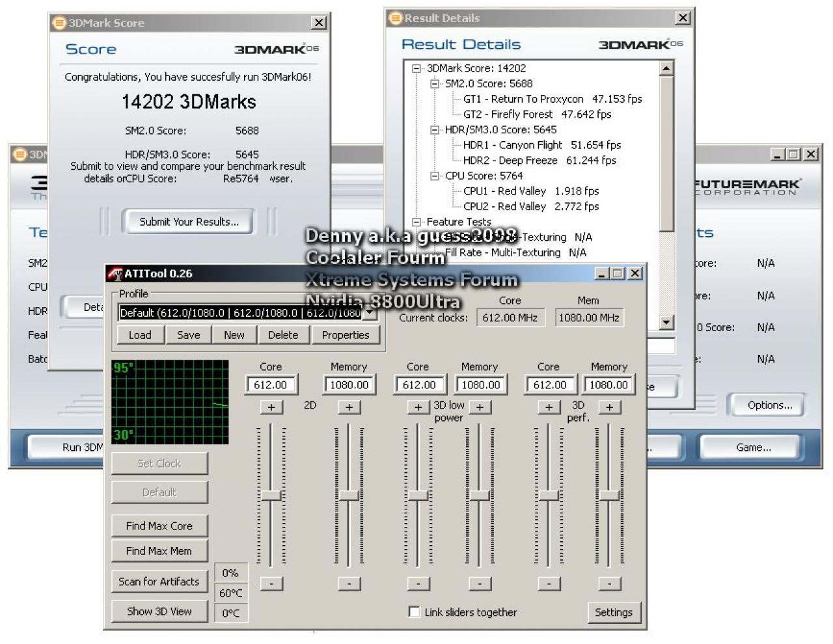Decrease 2D Core clock with minus button
The width and height of the screenshot is (833, 644).
tap(271, 584)
